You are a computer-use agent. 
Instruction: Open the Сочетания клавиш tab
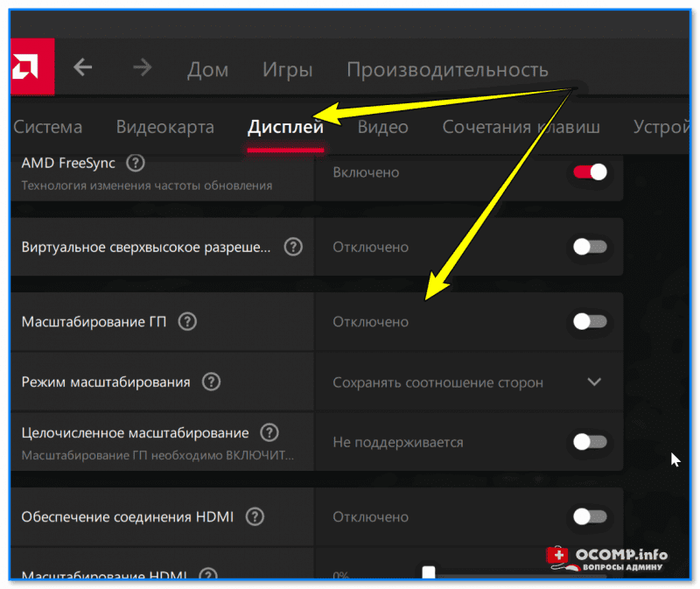[x=521, y=127]
